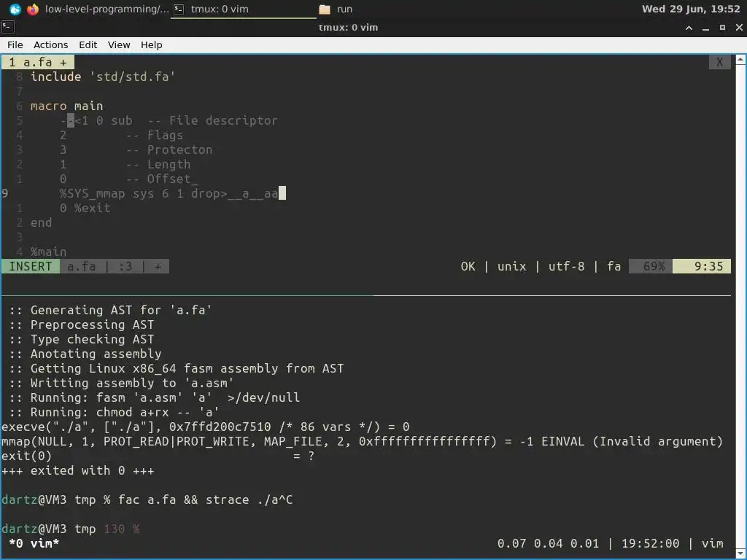Click the Offset_ comment

(x=162, y=179)
